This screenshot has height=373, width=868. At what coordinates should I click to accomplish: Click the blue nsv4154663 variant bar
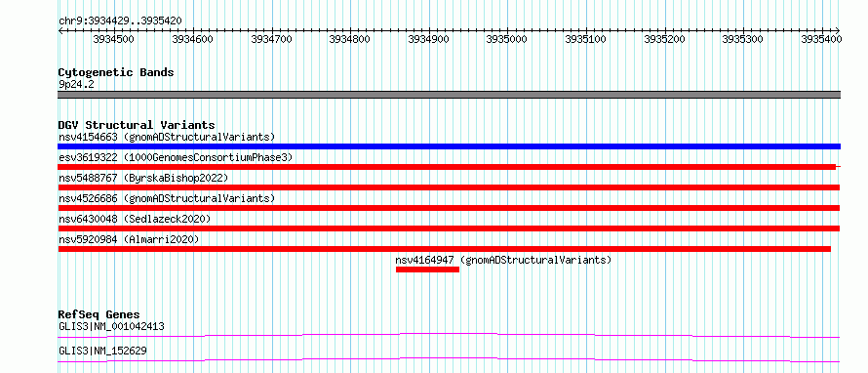coord(450,146)
